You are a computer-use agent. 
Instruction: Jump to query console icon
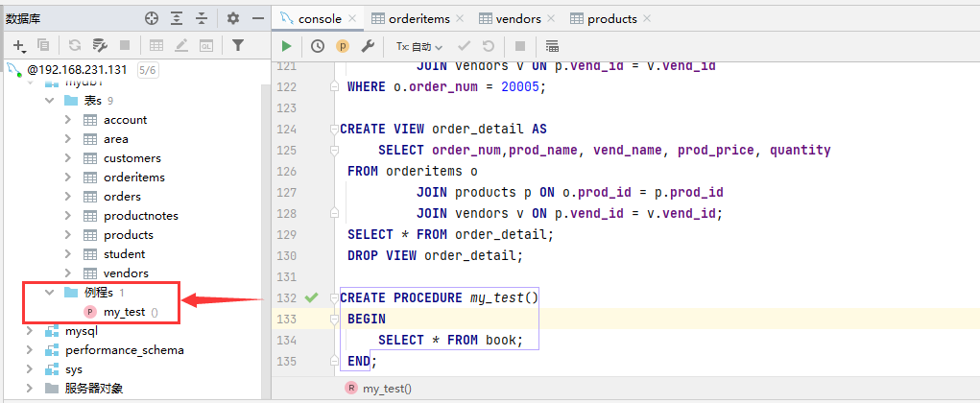[205, 45]
